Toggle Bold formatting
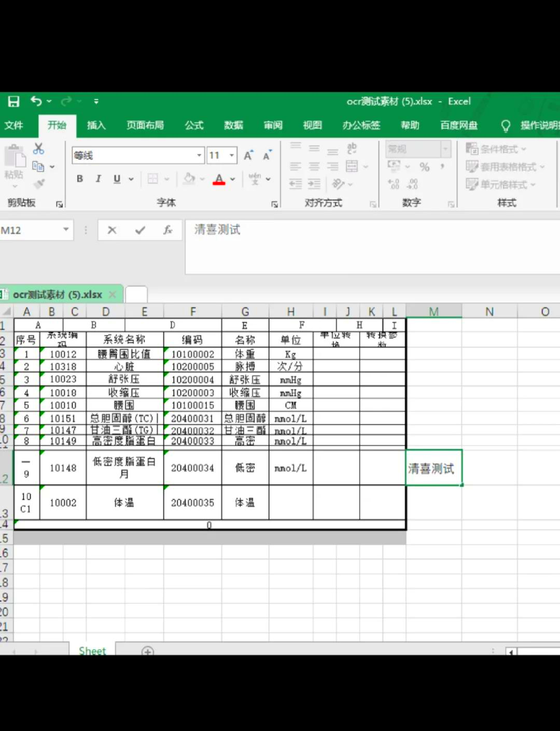The height and width of the screenshot is (731, 560). tap(80, 179)
